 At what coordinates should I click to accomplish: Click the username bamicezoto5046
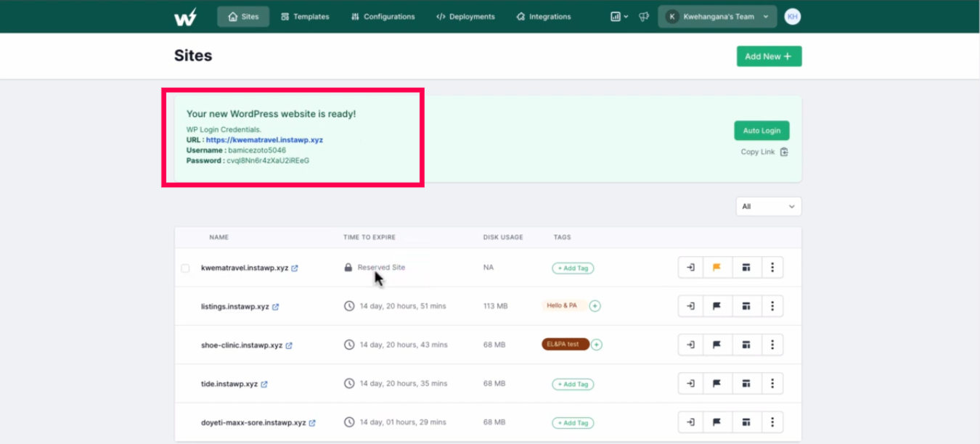[257, 150]
